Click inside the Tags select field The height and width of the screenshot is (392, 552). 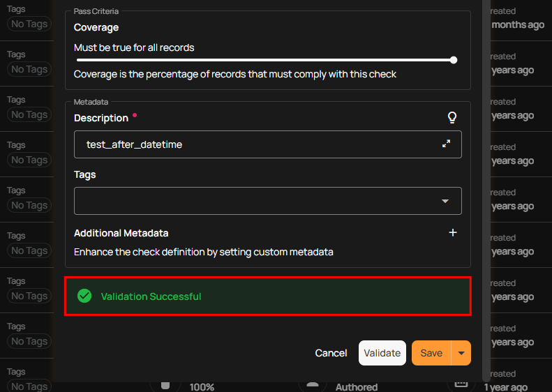pyautogui.click(x=267, y=201)
